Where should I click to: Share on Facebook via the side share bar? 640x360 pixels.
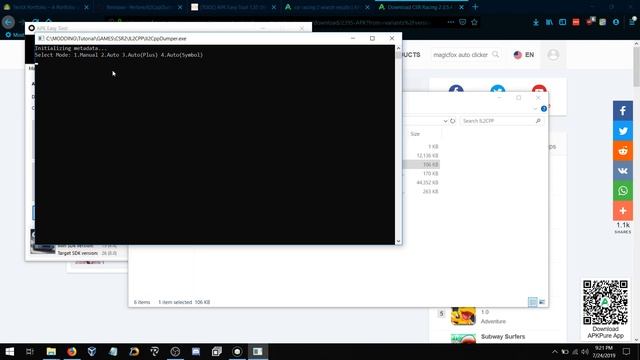pos(623,111)
